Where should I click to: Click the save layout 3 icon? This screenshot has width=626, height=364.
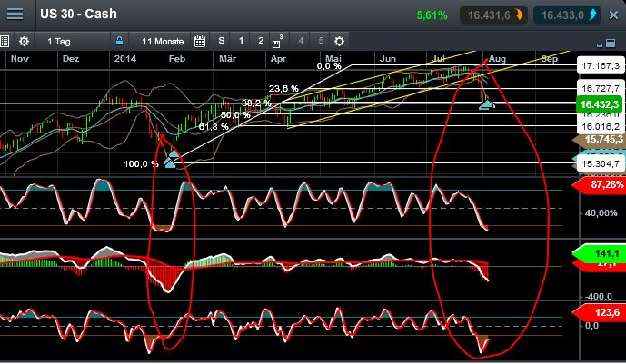[x=277, y=41]
